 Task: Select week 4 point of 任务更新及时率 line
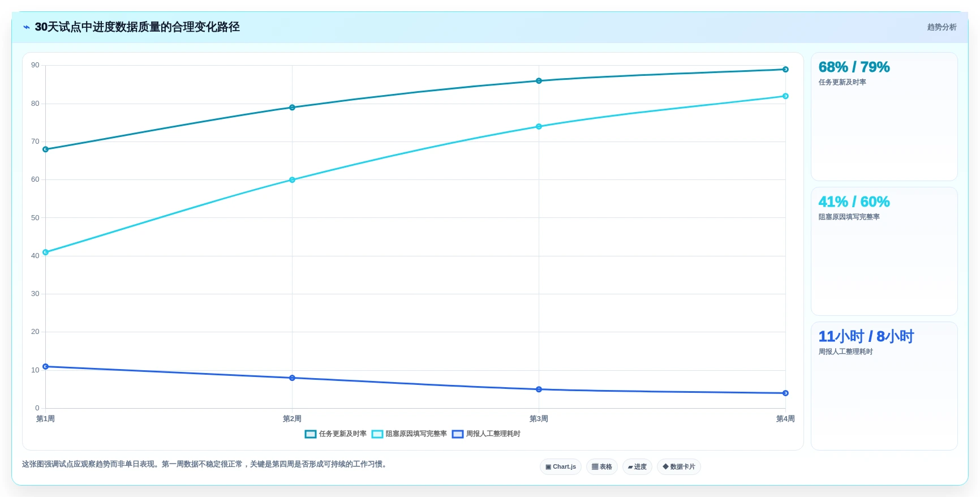(x=785, y=70)
